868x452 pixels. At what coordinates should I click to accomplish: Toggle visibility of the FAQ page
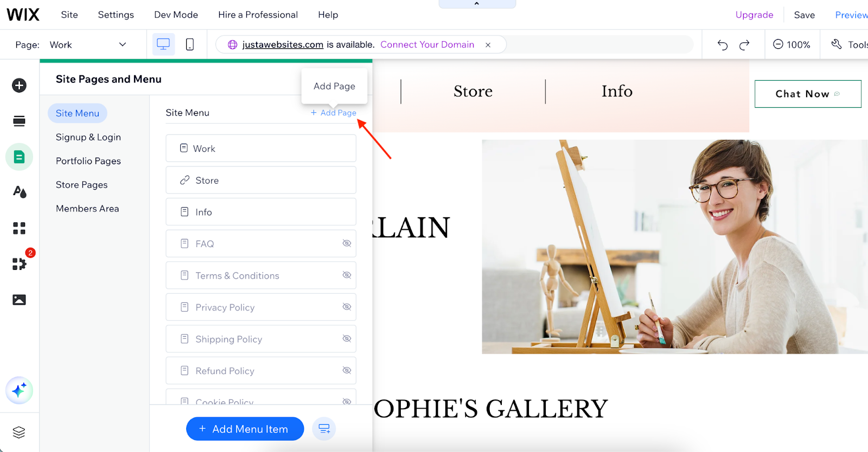click(x=347, y=243)
